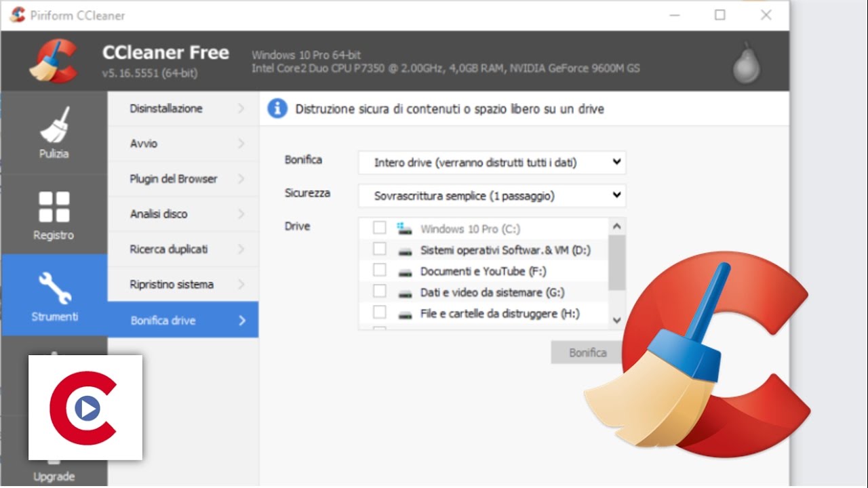The width and height of the screenshot is (868, 488).
Task: Expand the Disinstallazione chevron
Action: click(x=241, y=108)
